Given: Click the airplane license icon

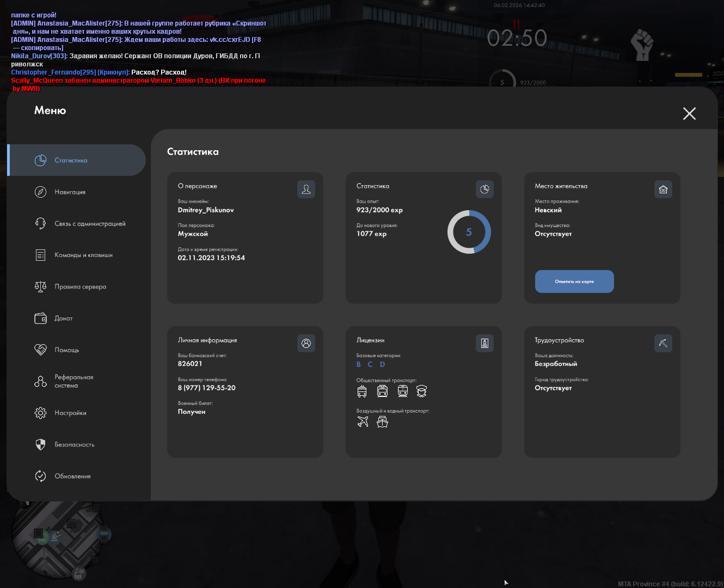Looking at the screenshot, I should [363, 421].
